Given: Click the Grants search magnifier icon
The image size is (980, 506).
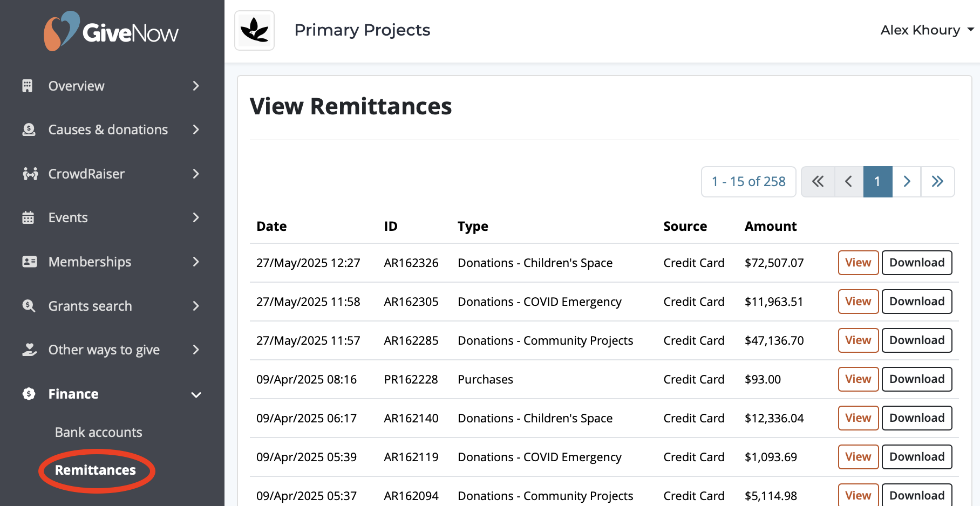Looking at the screenshot, I should [x=29, y=306].
